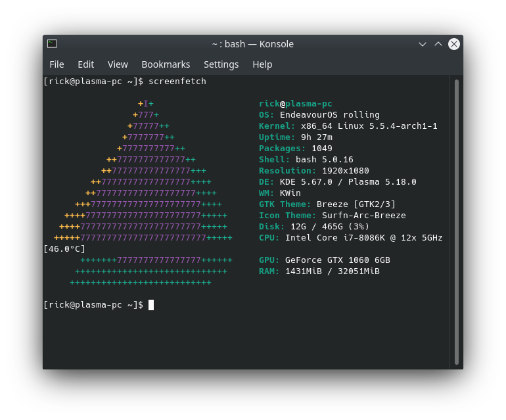Open the Settings menu
The width and height of the screenshot is (506, 420).
click(x=221, y=64)
